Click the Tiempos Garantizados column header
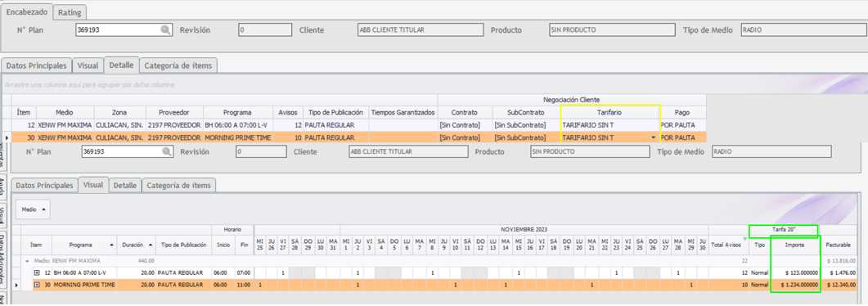This screenshot has width=868, height=306. tap(403, 112)
